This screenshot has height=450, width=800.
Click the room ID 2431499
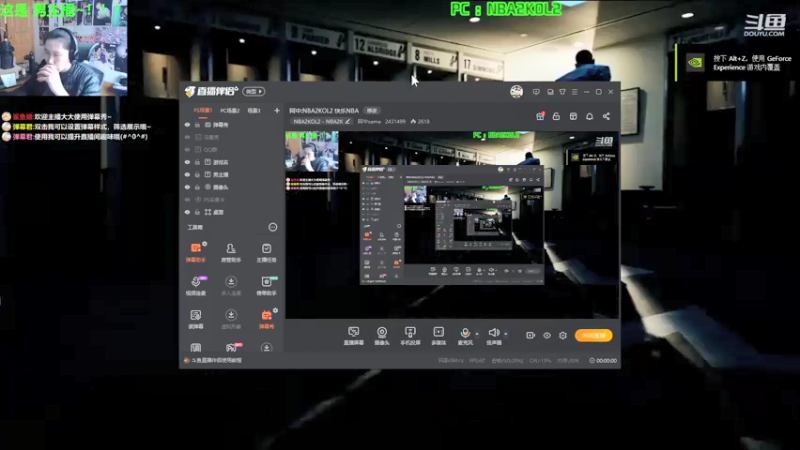[395, 121]
